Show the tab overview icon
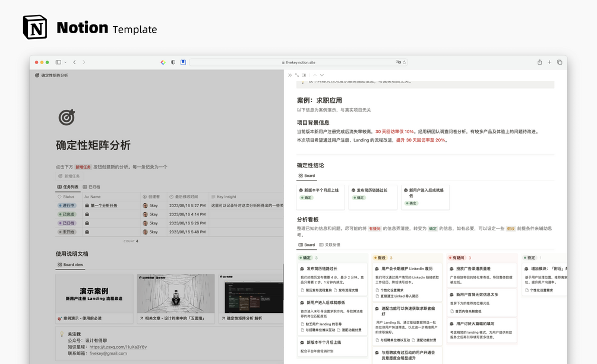The image size is (597, 364). 560,62
